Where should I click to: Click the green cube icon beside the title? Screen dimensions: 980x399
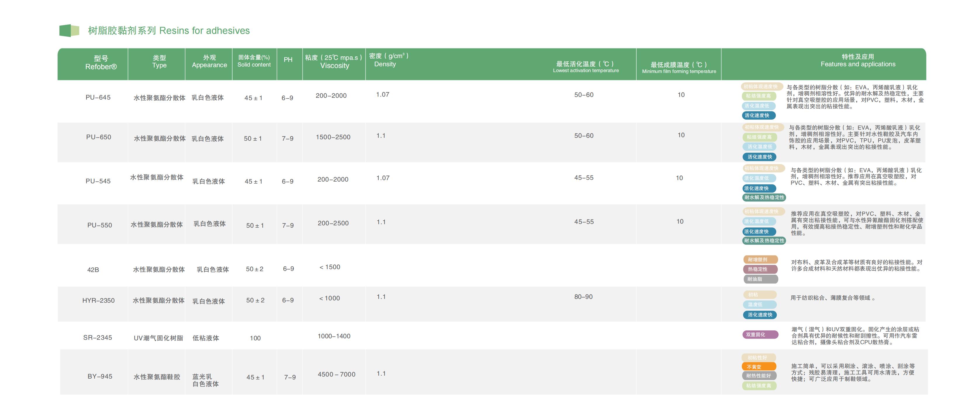tap(69, 30)
